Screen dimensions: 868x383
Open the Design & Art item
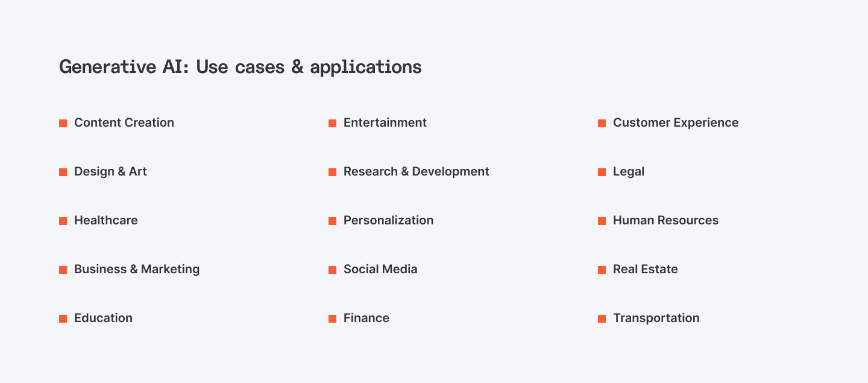click(x=110, y=171)
